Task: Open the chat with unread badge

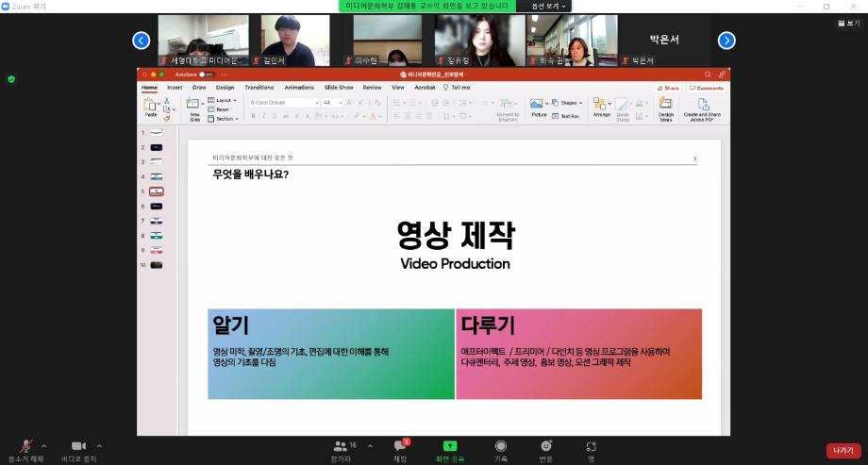Action: tap(400, 446)
